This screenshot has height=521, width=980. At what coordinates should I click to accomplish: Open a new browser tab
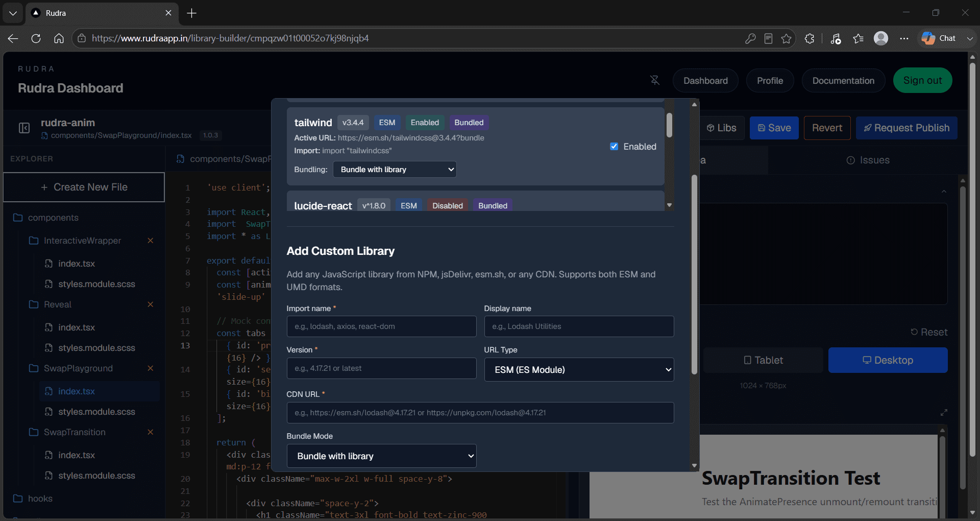[x=192, y=13]
